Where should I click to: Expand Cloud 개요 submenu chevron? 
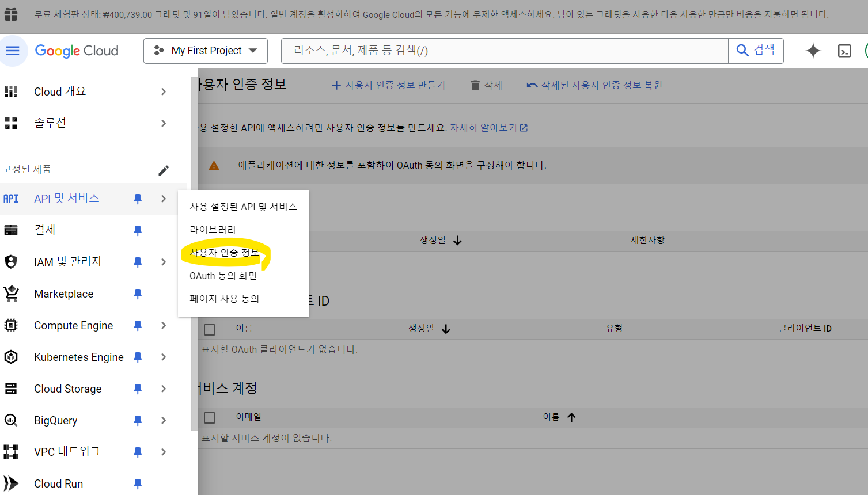tap(164, 92)
